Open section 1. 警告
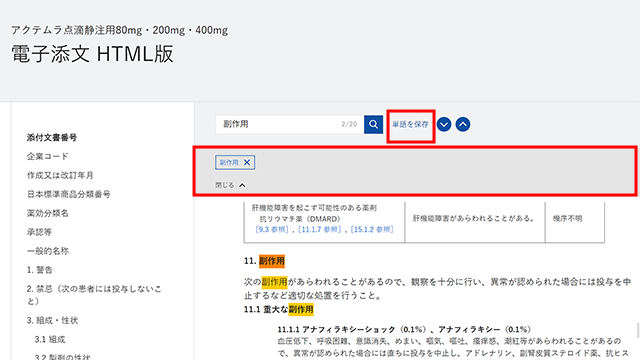This screenshot has height=360, width=640. 40,270
